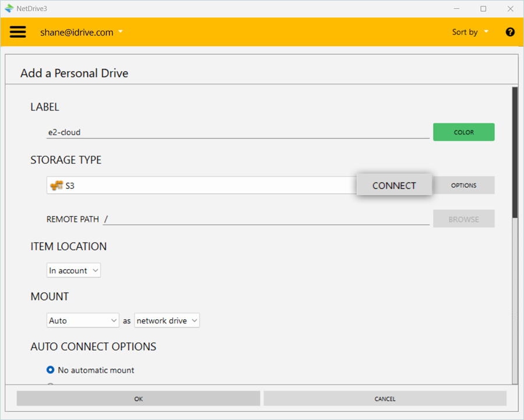
Task: Confirm with the OK button
Action: pyautogui.click(x=138, y=399)
